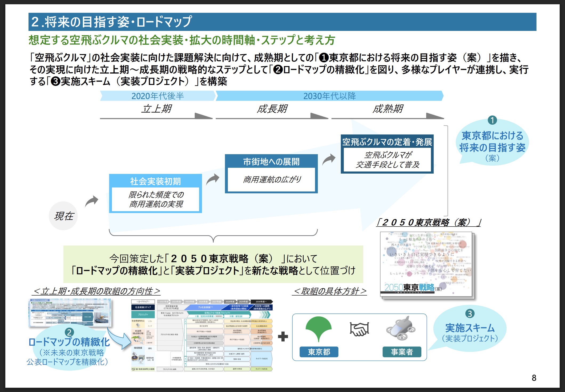Select the 2020年代後半 timeline chevron
This screenshot has height=392, width=565.
click(158, 96)
